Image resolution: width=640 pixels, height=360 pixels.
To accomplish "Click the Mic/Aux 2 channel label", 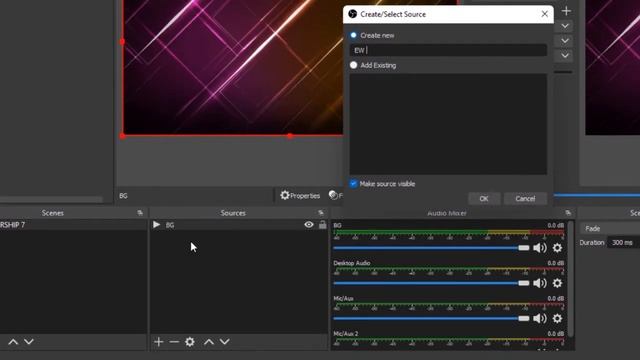I will [345, 333].
